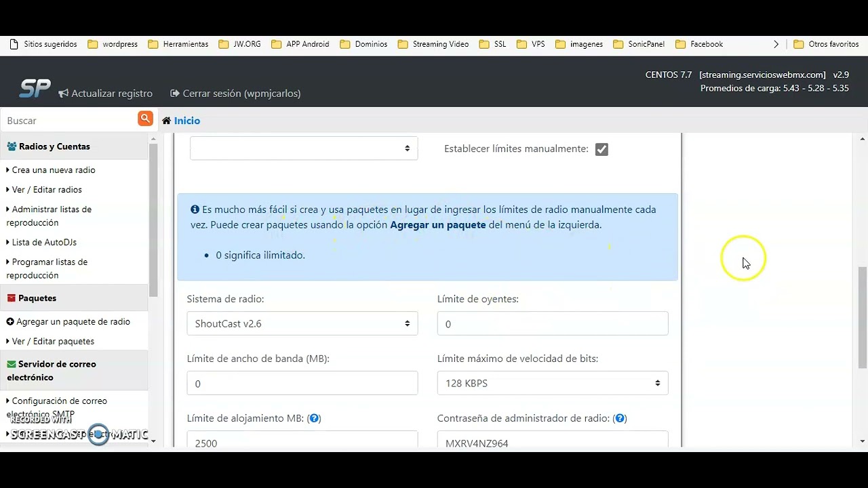The width and height of the screenshot is (868, 488).
Task: Click help icon next to Contraseña de administrador
Action: click(620, 418)
